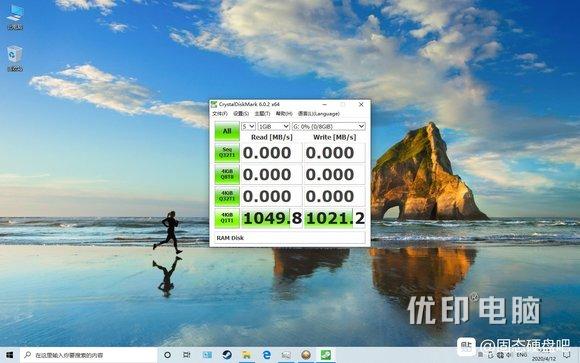Start the Seq Q32T1 benchmark
The image size is (580, 363).
(227, 152)
